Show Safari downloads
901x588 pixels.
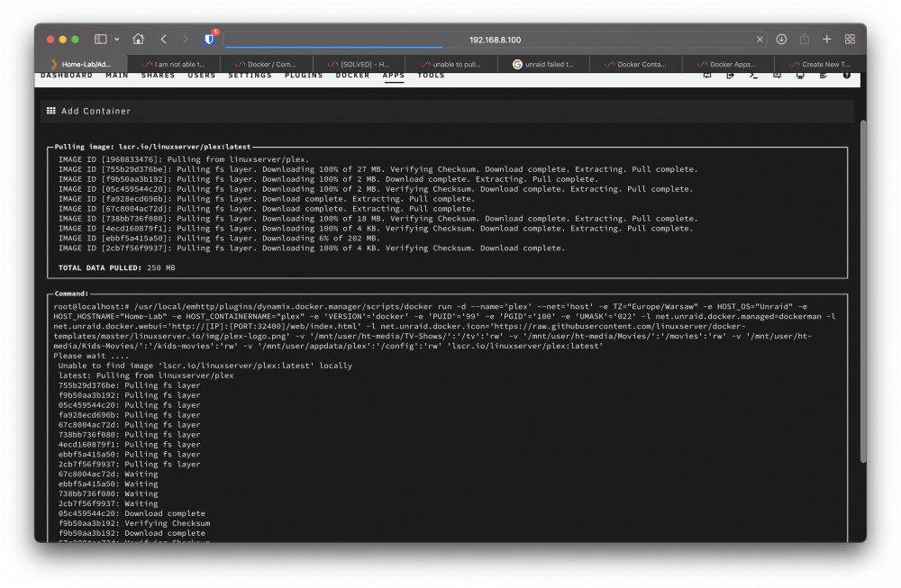(781, 39)
